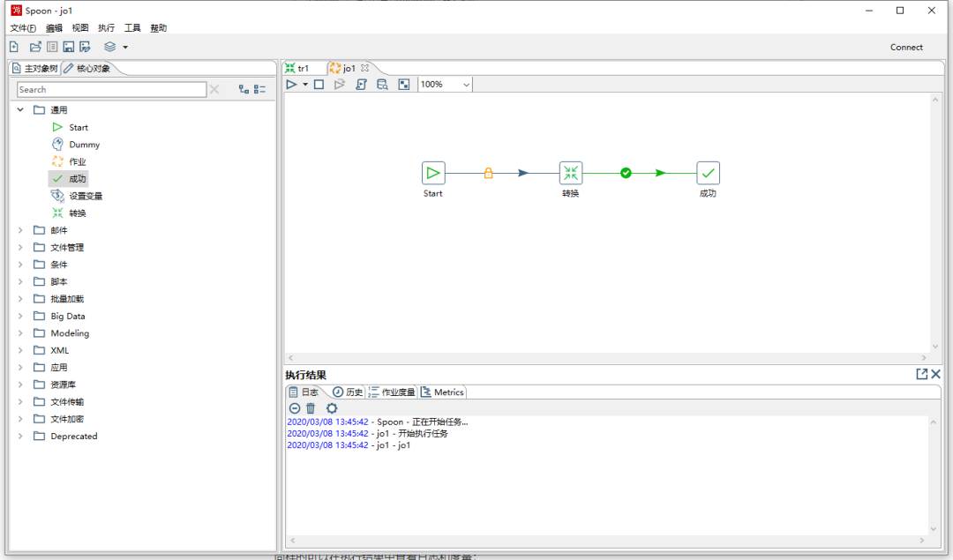Open the 编辑 menu
The width and height of the screenshot is (953, 560).
54,28
